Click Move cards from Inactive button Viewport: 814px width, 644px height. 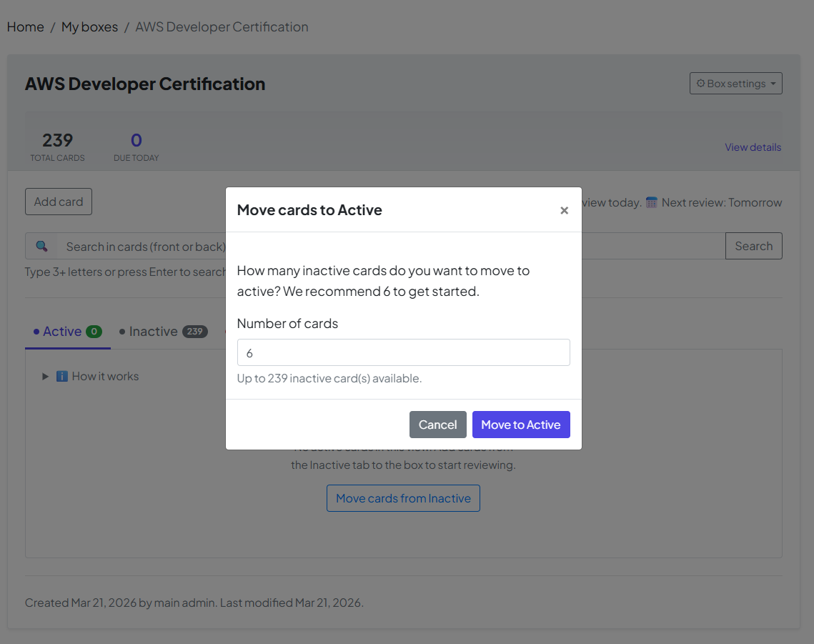coord(403,498)
